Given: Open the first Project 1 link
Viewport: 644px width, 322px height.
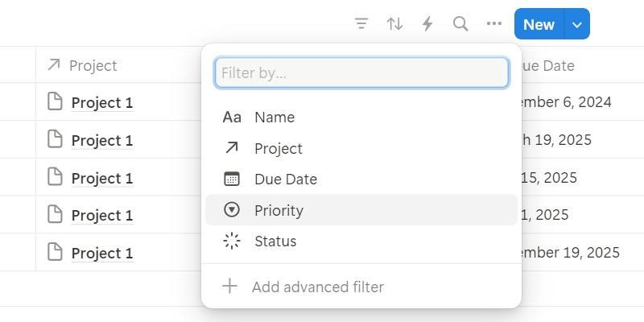Looking at the screenshot, I should (101, 103).
